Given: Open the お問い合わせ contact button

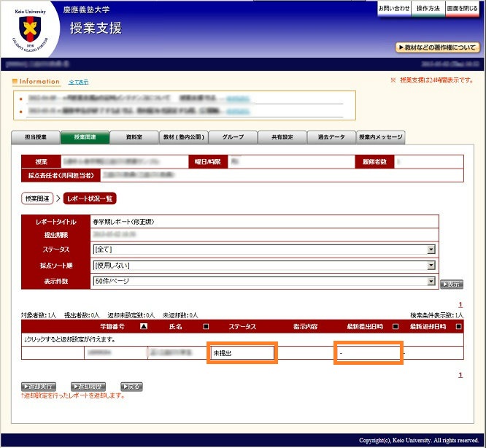Looking at the screenshot, I should (x=394, y=8).
